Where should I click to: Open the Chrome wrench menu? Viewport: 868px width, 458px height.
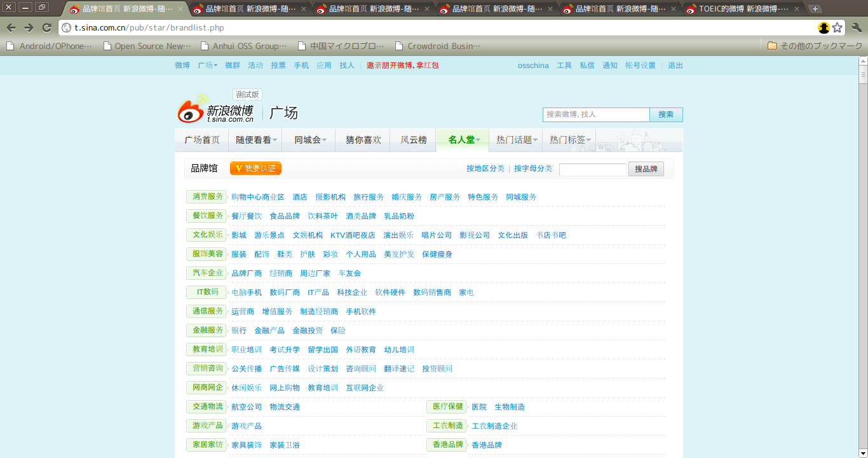(857, 27)
